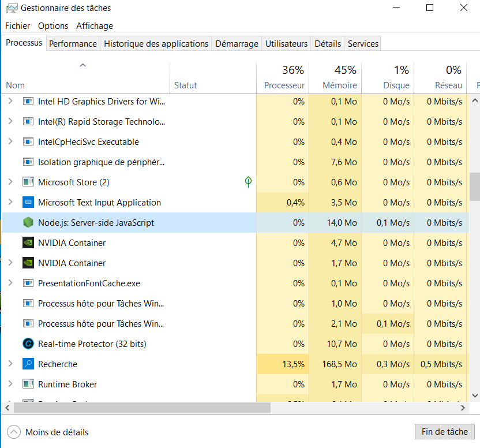Click the Node.js green hexagon icon
Viewport: 480px width, 448px height.
[28, 222]
